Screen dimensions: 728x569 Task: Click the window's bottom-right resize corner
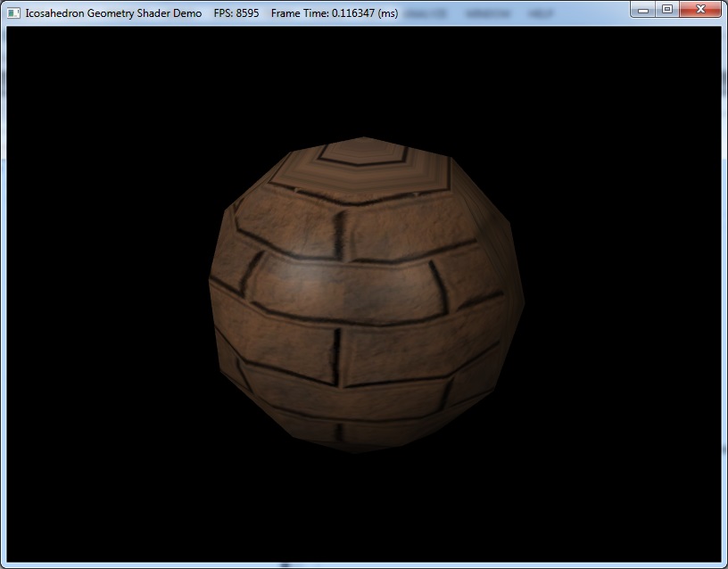point(724,565)
